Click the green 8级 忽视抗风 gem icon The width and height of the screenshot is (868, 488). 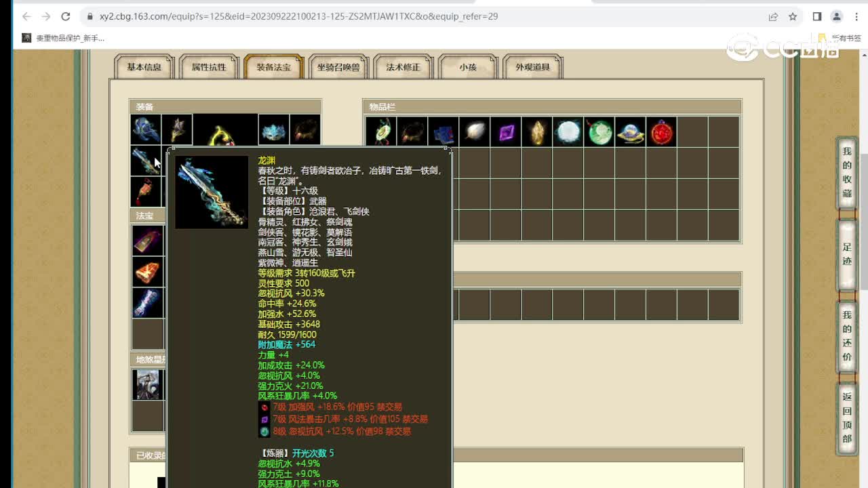pos(264,431)
